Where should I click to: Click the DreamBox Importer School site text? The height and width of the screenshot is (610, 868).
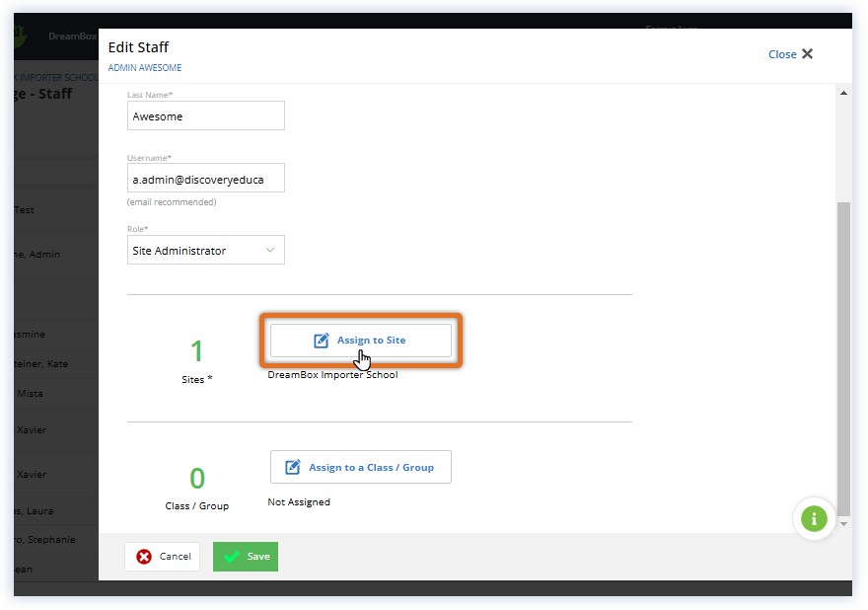(x=332, y=375)
